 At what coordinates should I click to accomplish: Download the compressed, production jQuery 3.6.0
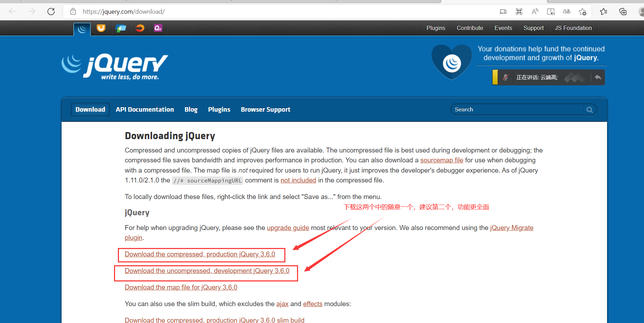[x=200, y=254]
